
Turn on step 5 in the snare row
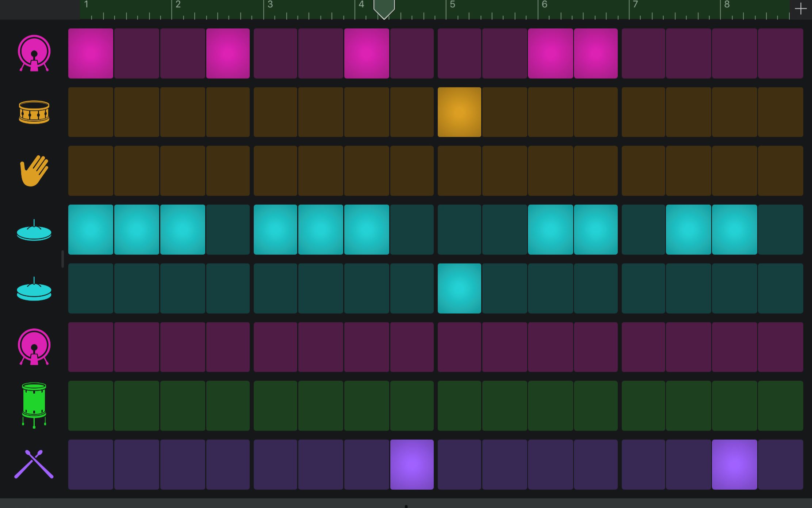point(275,112)
